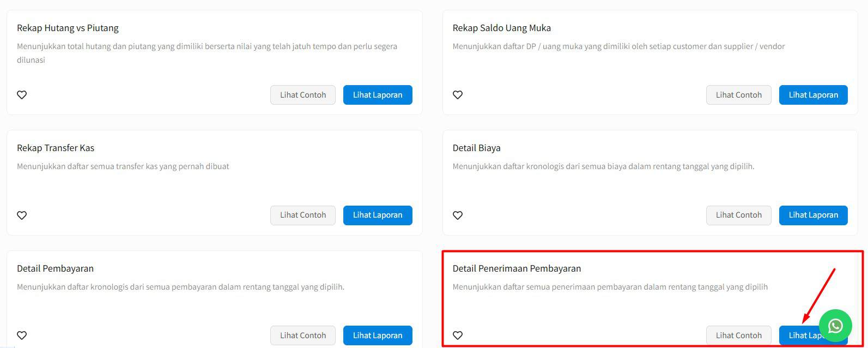Favorite the Rekap Saldo Uang Muka report

[x=458, y=95]
